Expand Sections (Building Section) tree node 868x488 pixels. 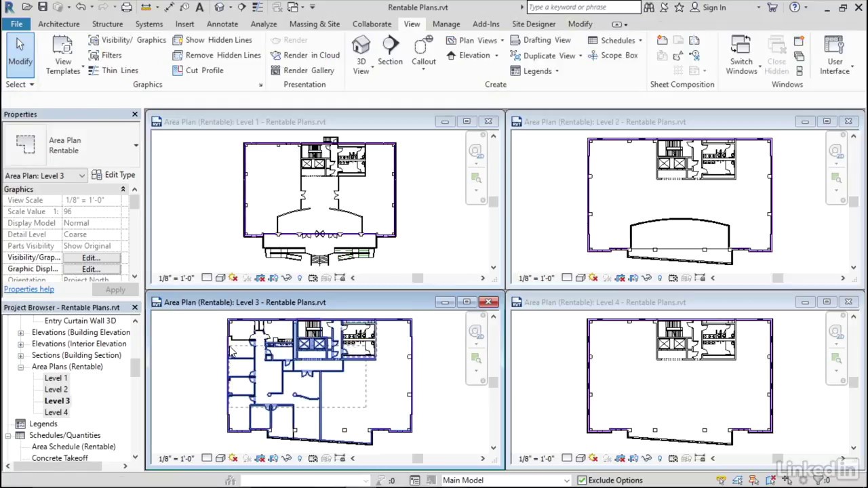tap(20, 355)
